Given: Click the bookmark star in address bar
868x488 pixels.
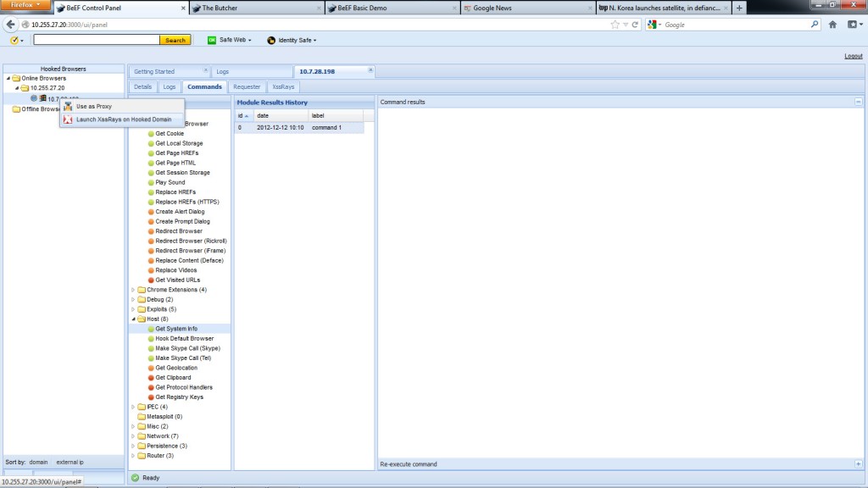Looking at the screenshot, I should tap(615, 25).
